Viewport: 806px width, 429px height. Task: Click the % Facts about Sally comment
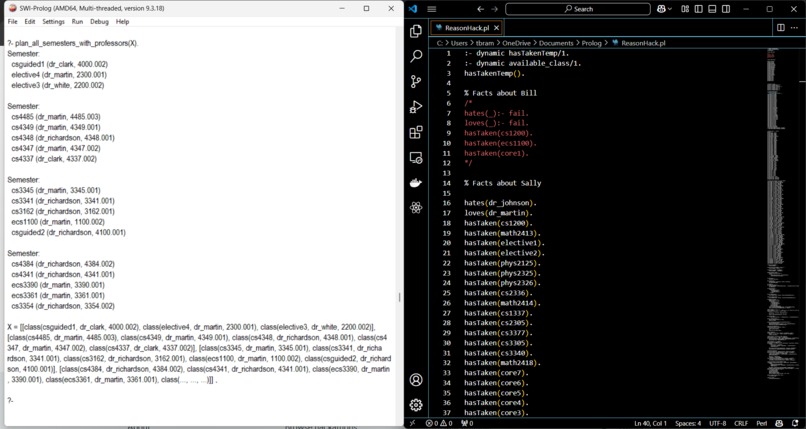pyautogui.click(x=502, y=183)
